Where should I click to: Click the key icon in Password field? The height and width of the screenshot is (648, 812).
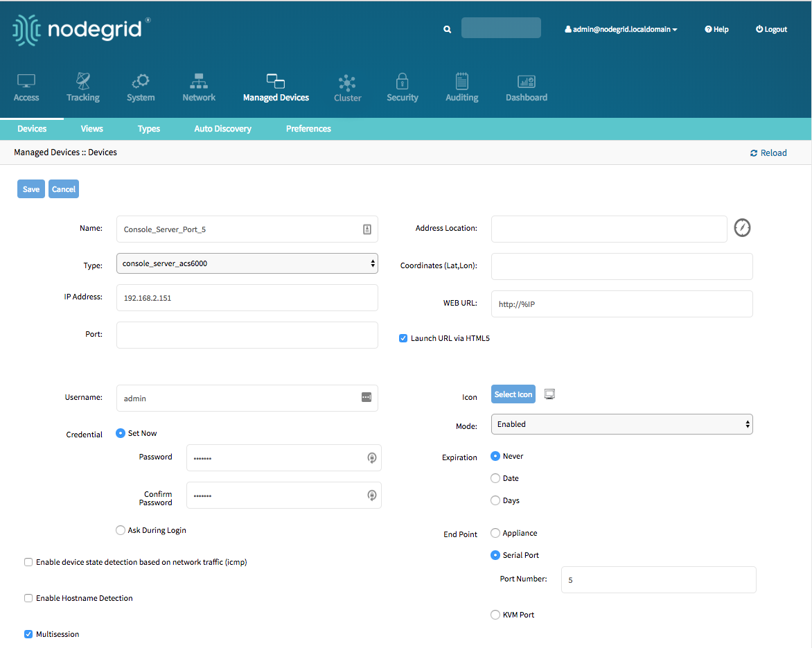372,458
